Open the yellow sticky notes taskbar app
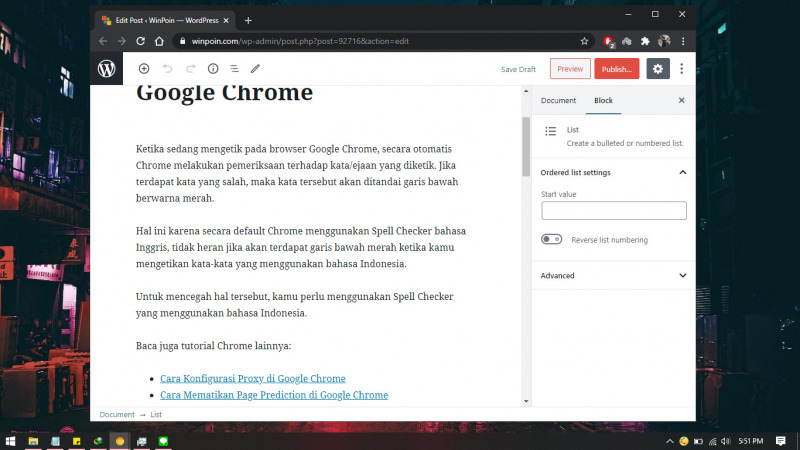The height and width of the screenshot is (450, 800). pos(77,441)
